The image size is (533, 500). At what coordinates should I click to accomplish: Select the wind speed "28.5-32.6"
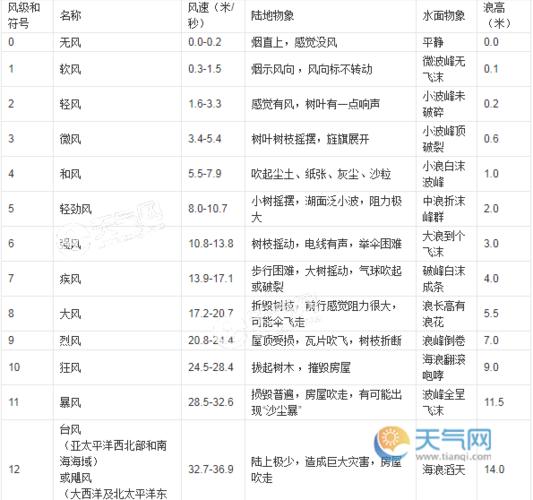point(211,402)
